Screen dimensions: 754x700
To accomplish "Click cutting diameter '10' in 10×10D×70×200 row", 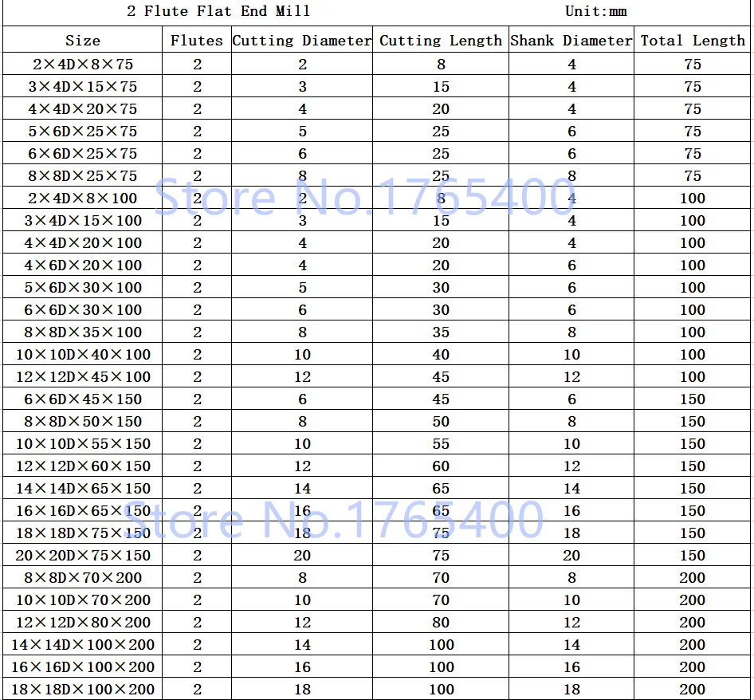I will (302, 600).
